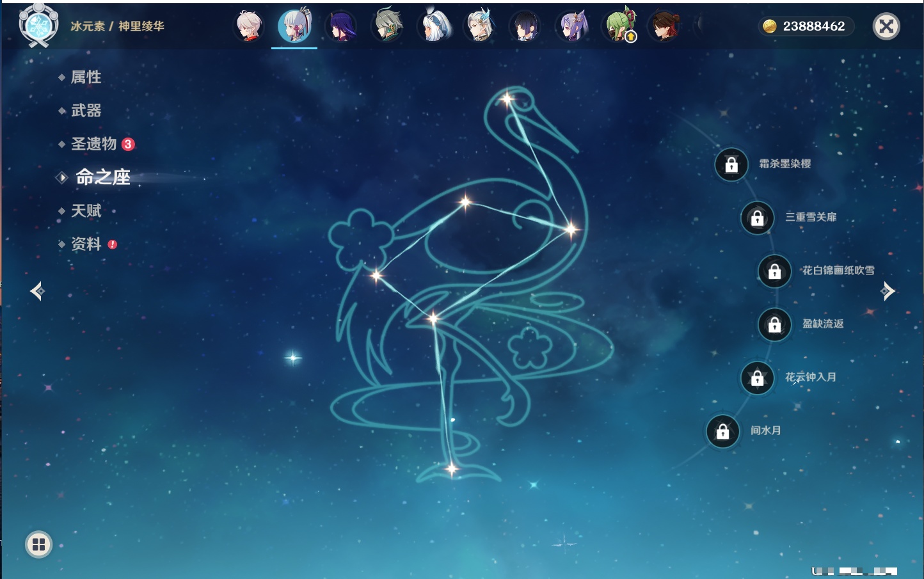Open the 武器 weapon tab
This screenshot has height=579, width=924.
86,111
